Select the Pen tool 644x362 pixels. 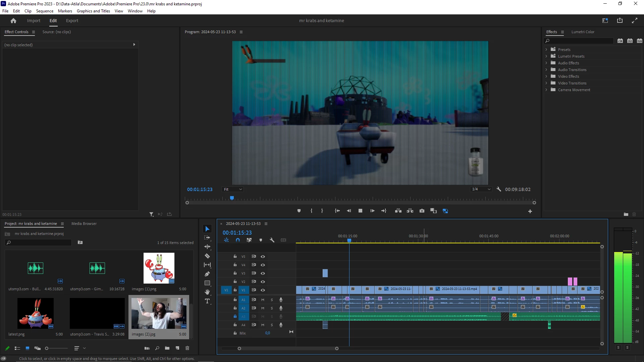click(x=207, y=274)
